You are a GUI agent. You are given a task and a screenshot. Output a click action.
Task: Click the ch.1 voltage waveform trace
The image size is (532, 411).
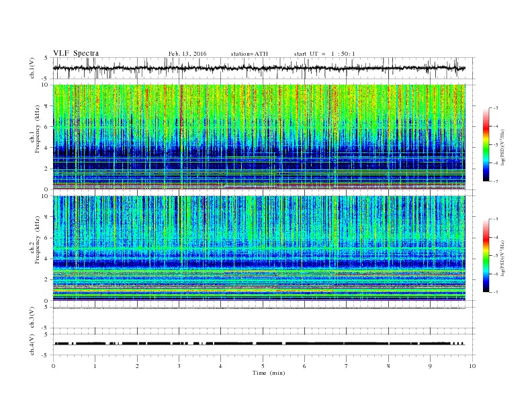(x=259, y=68)
